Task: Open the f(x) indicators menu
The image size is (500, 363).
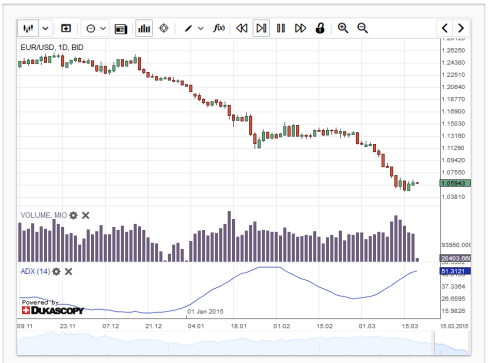Action: click(x=219, y=28)
